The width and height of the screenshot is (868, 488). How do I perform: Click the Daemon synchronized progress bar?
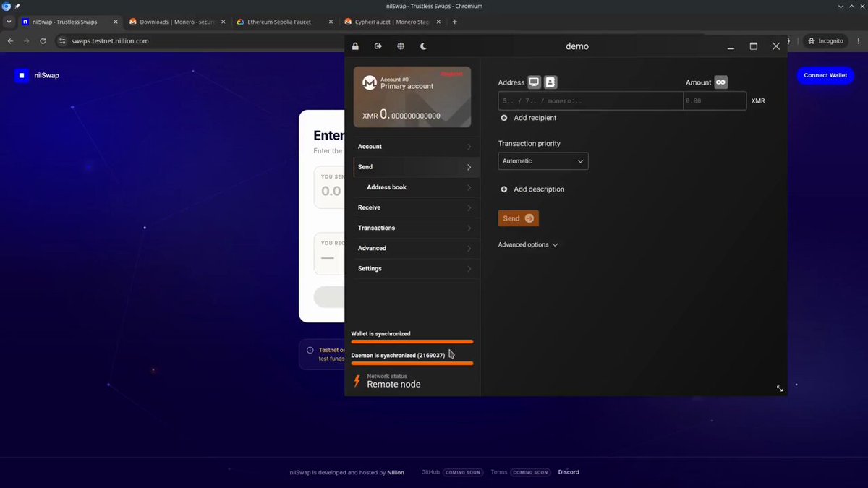coord(412,363)
